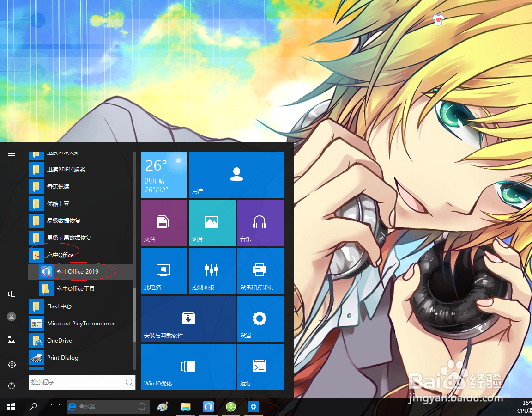Expand the 易极数据恢复 folder
532x416 pixels.
80,221
